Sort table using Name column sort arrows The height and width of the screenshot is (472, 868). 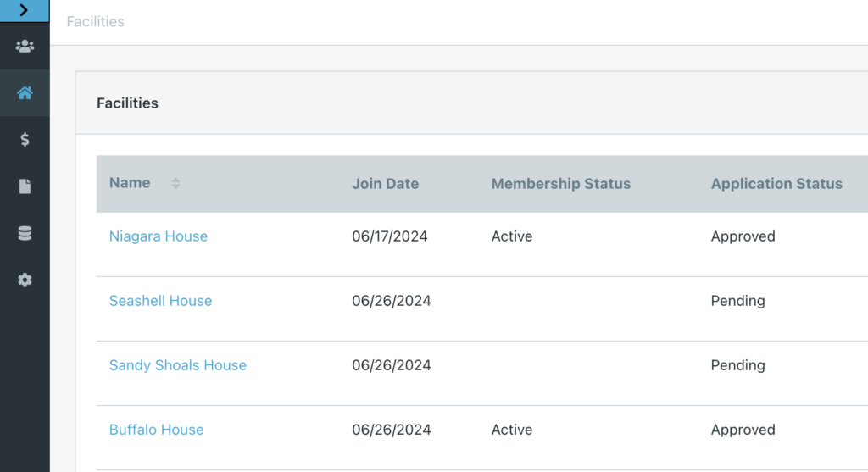point(175,184)
